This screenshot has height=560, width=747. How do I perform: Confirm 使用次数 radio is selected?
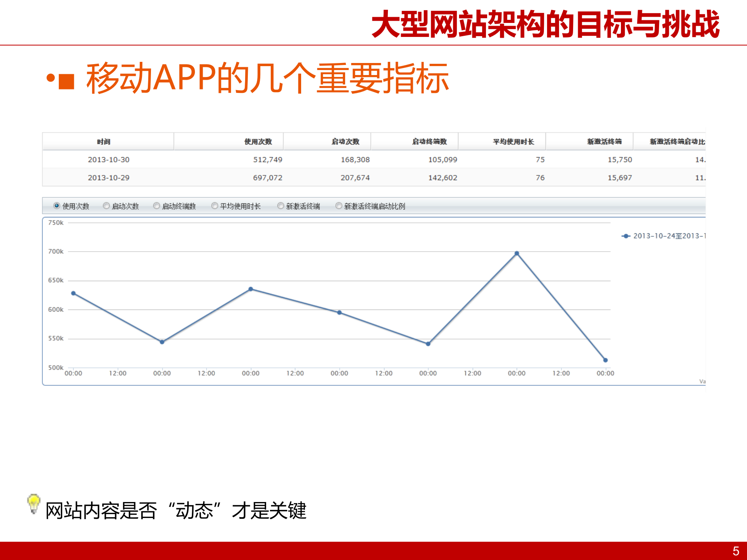click(56, 206)
